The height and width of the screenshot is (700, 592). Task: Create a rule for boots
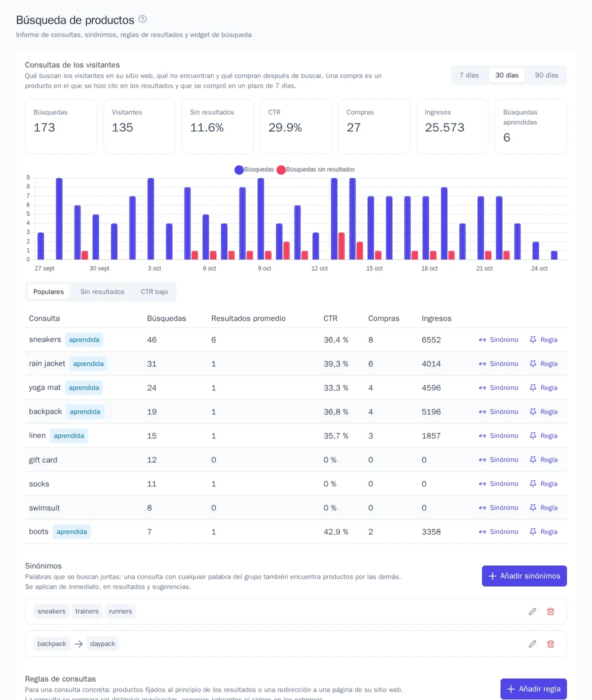[x=543, y=532]
